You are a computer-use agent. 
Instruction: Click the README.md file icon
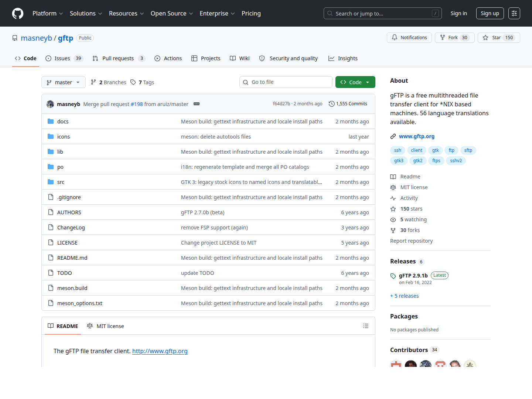pos(51,258)
